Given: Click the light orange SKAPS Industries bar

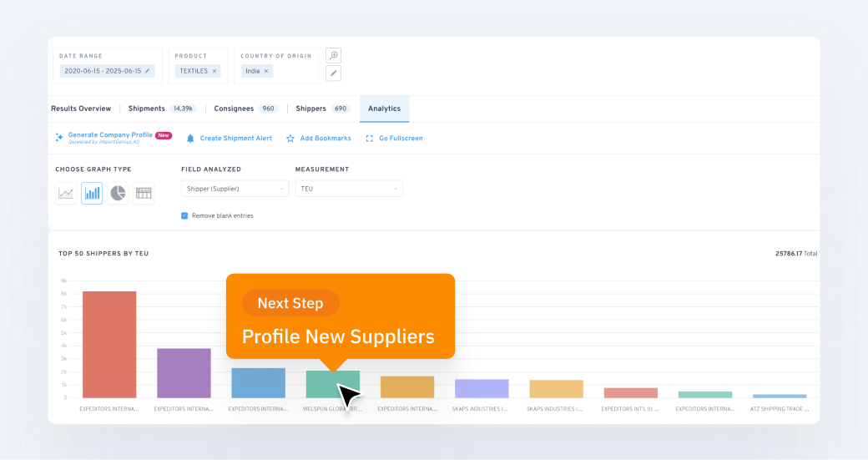Looking at the screenshot, I should [x=557, y=389].
